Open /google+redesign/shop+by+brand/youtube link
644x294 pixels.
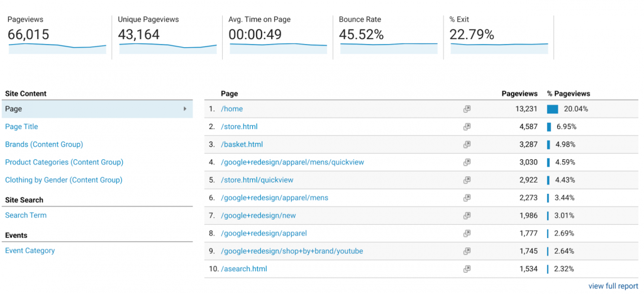pos(292,251)
